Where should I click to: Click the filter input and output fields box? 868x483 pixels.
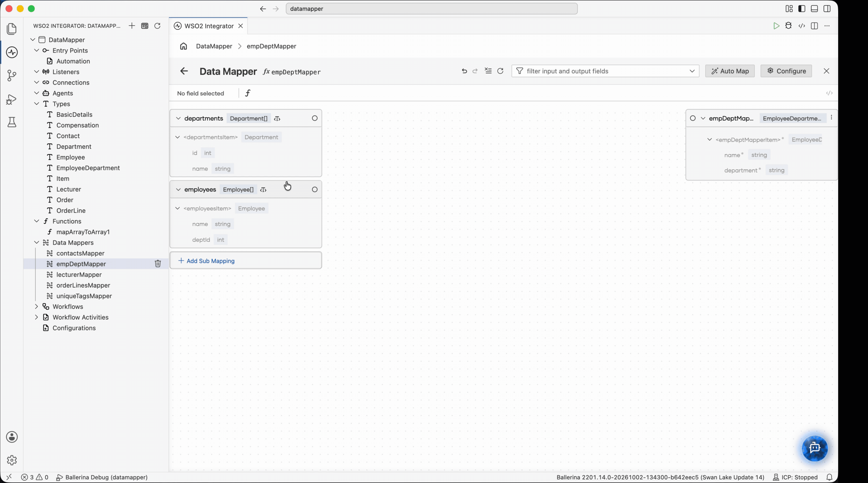tap(605, 71)
